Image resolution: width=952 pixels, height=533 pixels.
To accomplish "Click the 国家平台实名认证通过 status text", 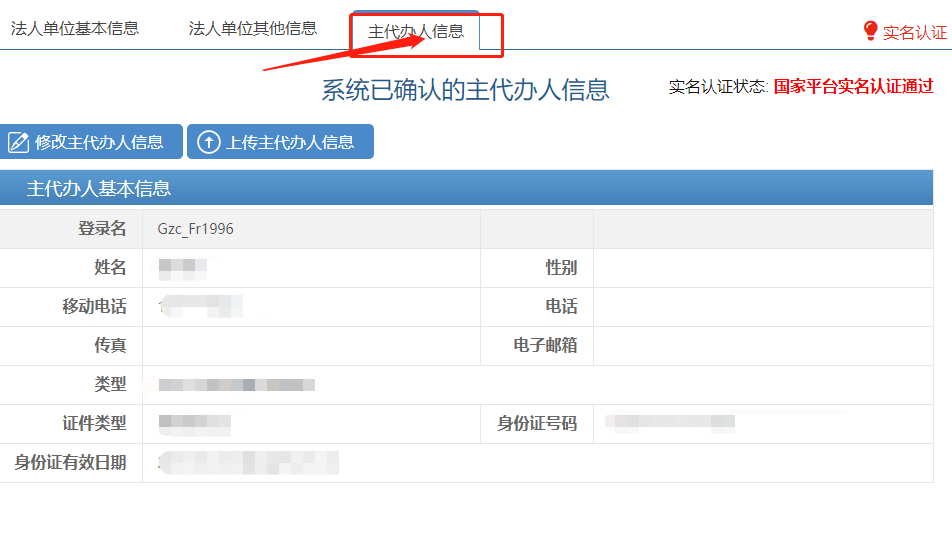I will pos(853,87).
